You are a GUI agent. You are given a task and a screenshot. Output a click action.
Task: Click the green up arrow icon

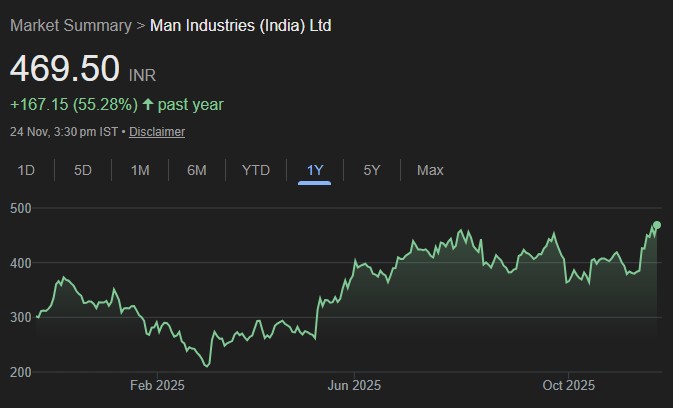(x=149, y=104)
